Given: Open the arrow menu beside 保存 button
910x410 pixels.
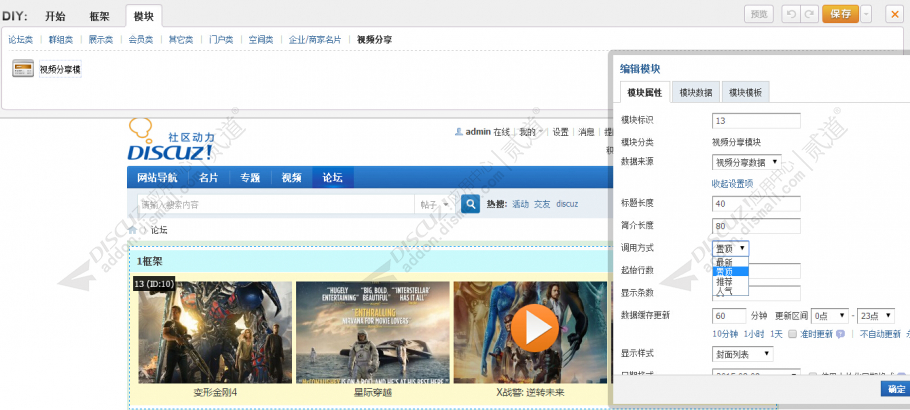Looking at the screenshot, I should pos(865,15).
